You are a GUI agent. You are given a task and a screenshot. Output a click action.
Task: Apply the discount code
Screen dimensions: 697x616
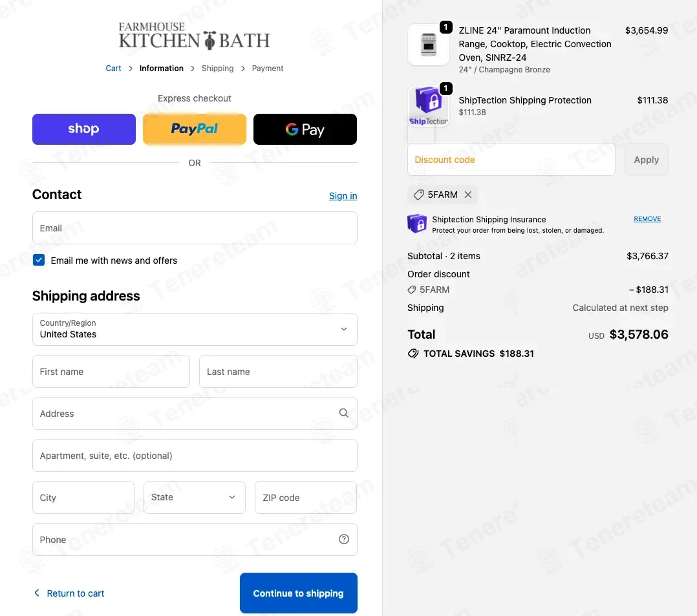tap(647, 160)
